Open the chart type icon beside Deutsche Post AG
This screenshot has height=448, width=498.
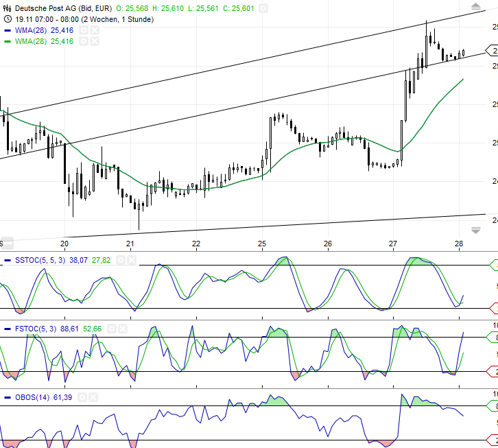click(x=8, y=8)
